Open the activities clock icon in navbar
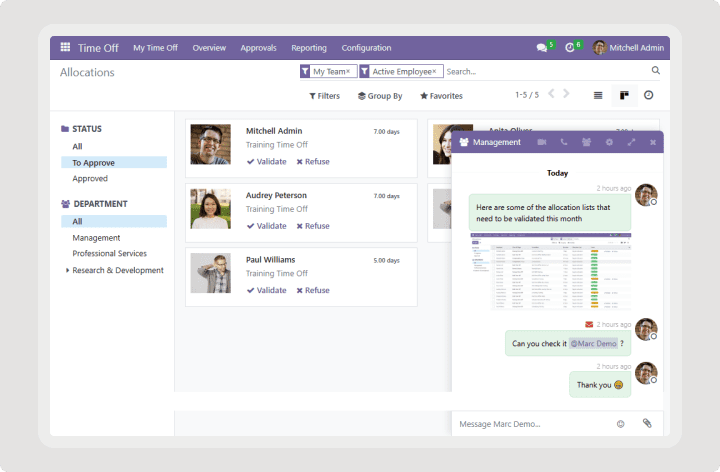This screenshot has width=720, height=472. [x=570, y=47]
